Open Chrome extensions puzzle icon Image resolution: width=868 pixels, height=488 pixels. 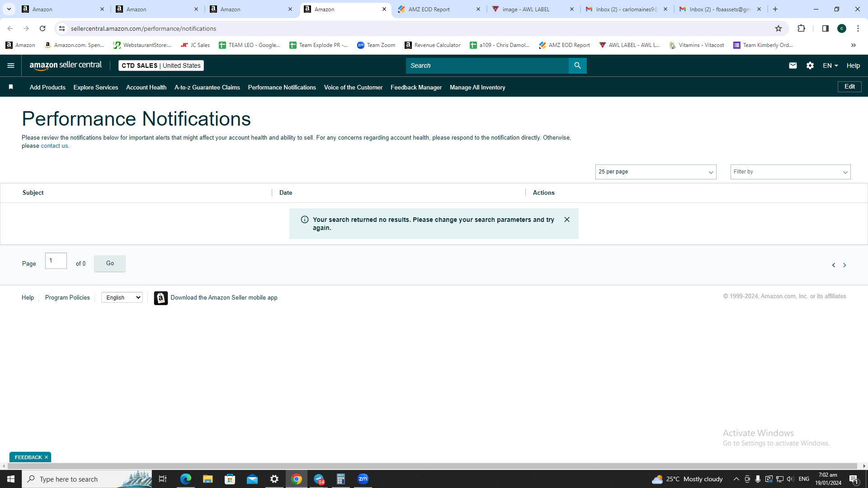tap(801, 28)
